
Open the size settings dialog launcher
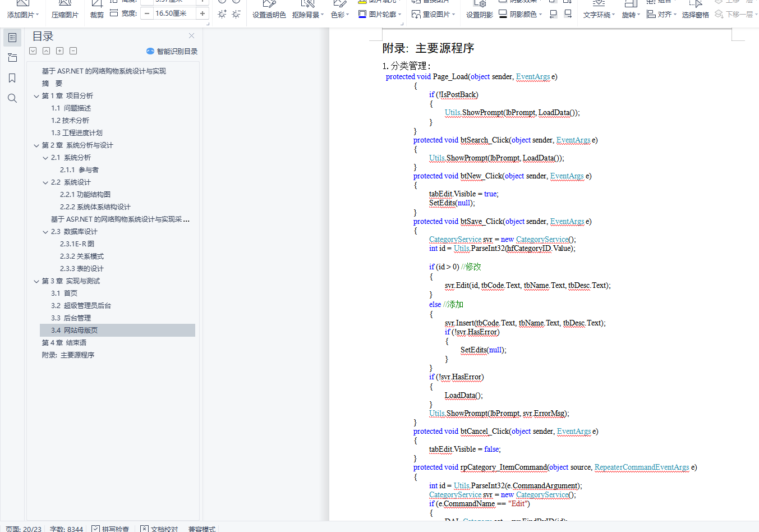(208, 24)
